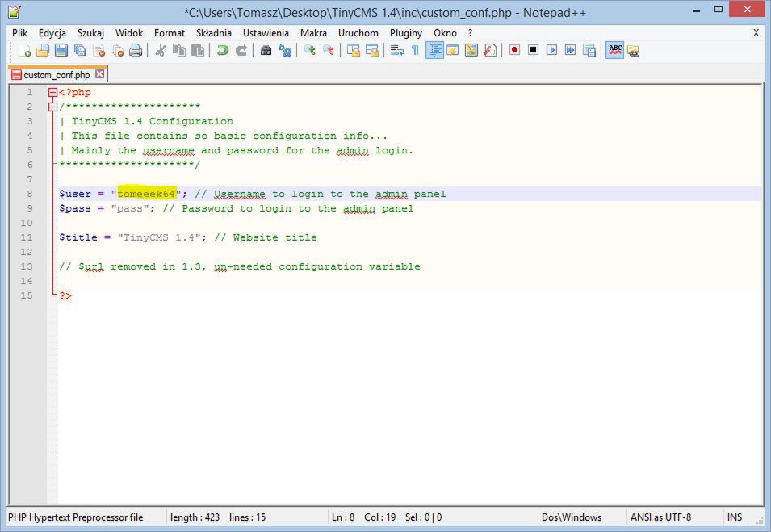Open the Plik menu

click(x=19, y=33)
